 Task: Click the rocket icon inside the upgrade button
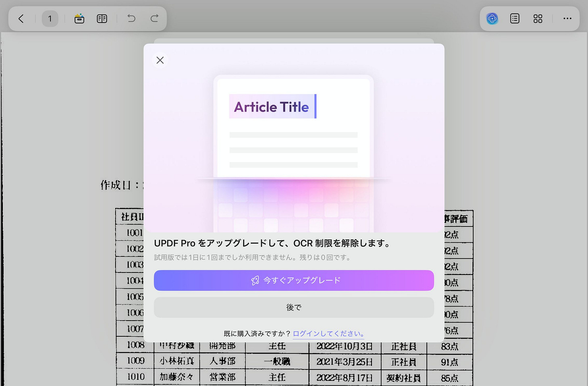pyautogui.click(x=254, y=280)
